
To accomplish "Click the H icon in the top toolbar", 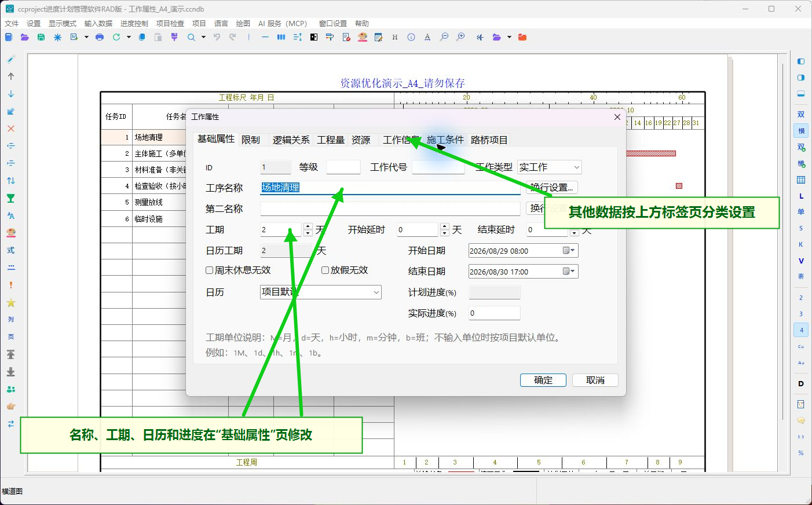I will [x=395, y=37].
